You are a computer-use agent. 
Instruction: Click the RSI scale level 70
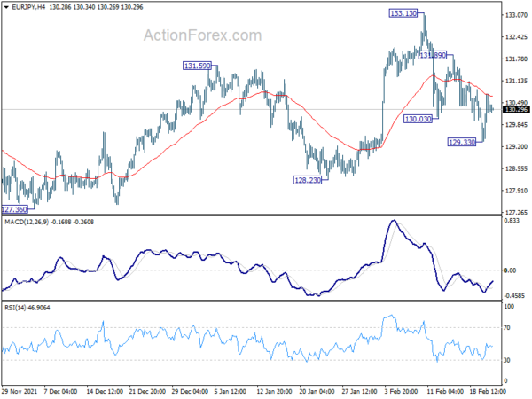pyautogui.click(x=507, y=328)
